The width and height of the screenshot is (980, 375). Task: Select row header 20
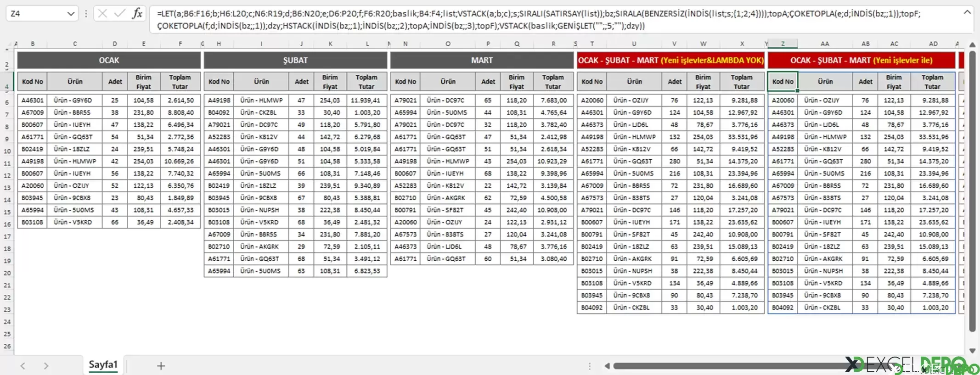7,273
